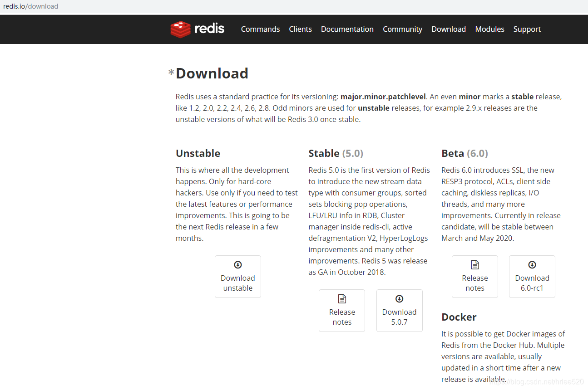Screen dimensions: 588x390
Task: Click "as GA in October 2018." text
Action: (347, 272)
